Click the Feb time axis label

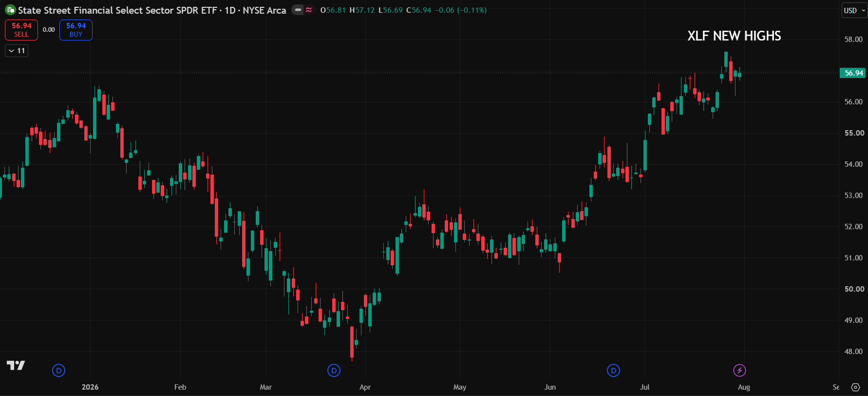click(180, 387)
